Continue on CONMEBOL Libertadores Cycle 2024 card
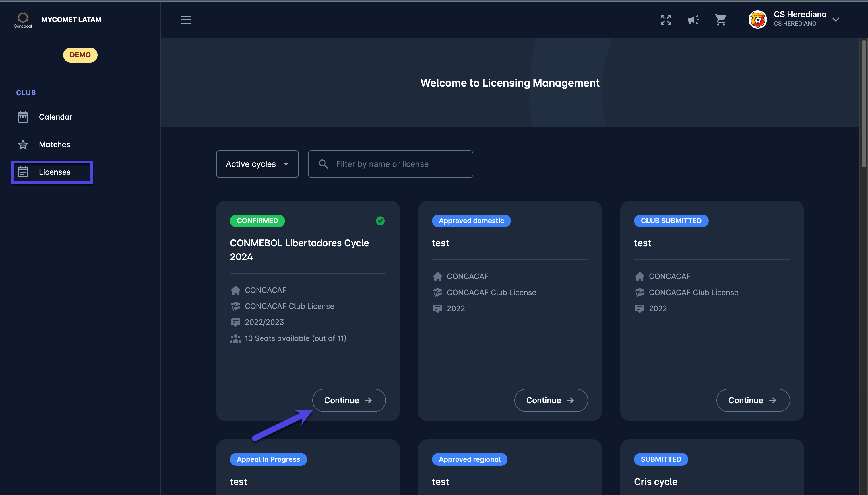The height and width of the screenshot is (495, 868). click(349, 400)
